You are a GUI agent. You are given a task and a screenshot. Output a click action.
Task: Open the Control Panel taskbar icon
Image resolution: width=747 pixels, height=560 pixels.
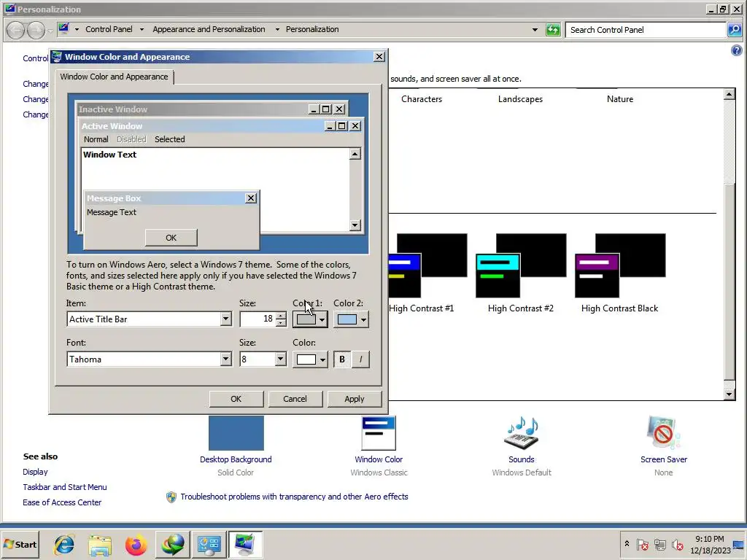209,544
